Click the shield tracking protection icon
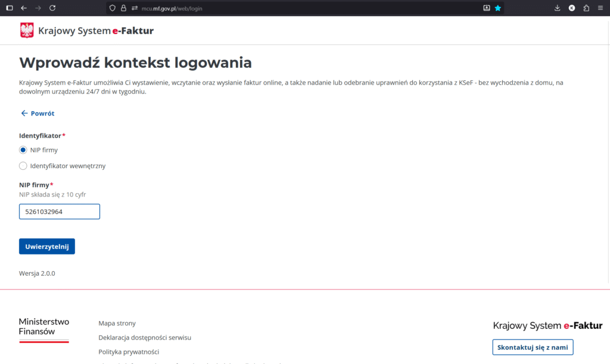Viewport: 610px width, 364px height. tap(112, 8)
